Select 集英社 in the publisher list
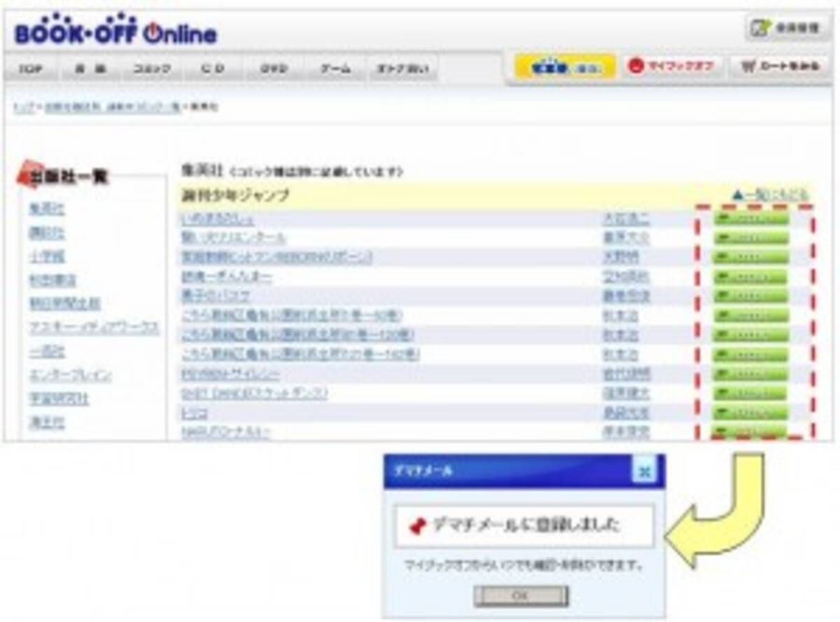Screen dimensions: 840x622 coord(48,209)
